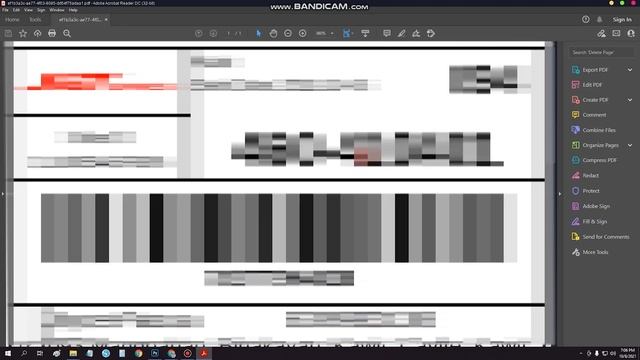The width and height of the screenshot is (640, 360).
Task: Open Windows taskbar search
Action: pyautogui.click(x=24, y=353)
